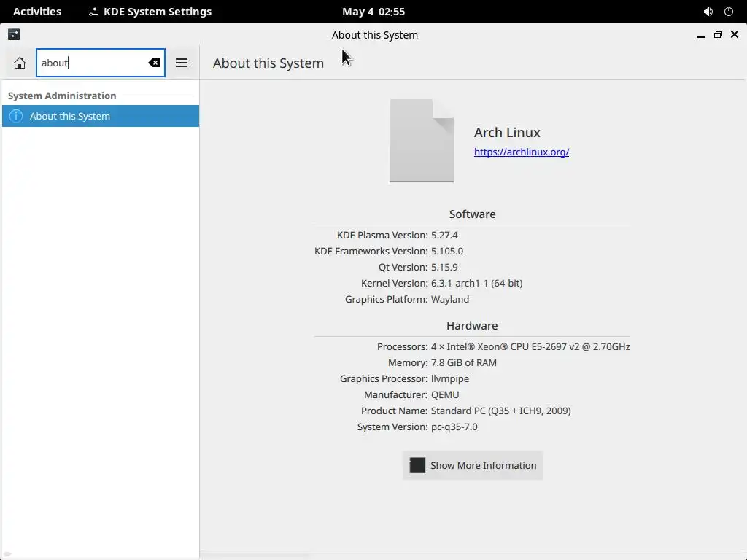This screenshot has height=560, width=747.
Task: Click Manufacturer value QEMU
Action: tap(445, 394)
